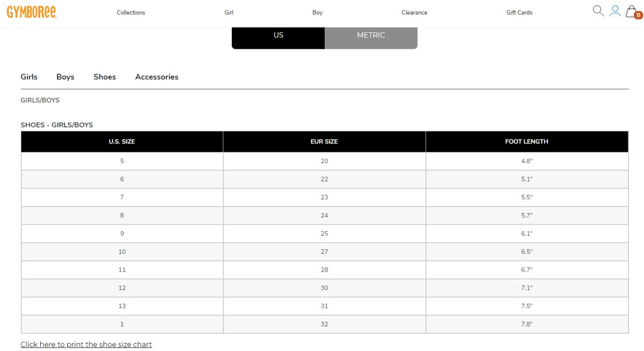Open the Boy navigation menu
Screen dimensions: 644x351
tap(317, 12)
